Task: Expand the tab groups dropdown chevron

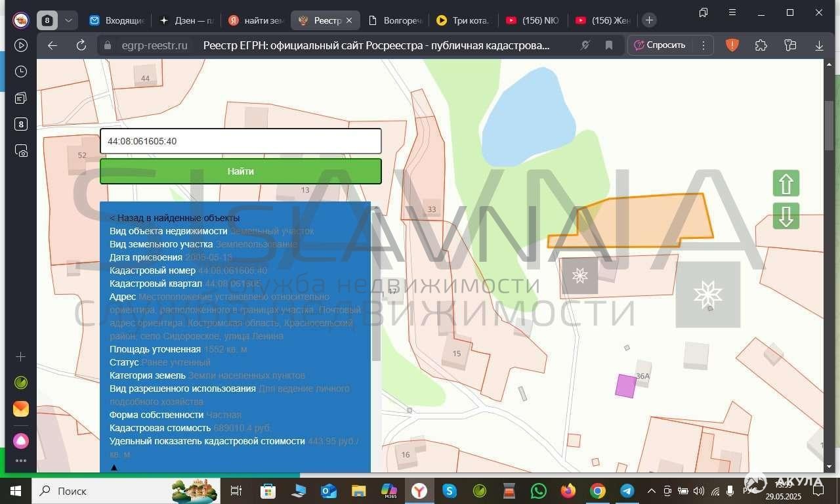Action: point(68,20)
